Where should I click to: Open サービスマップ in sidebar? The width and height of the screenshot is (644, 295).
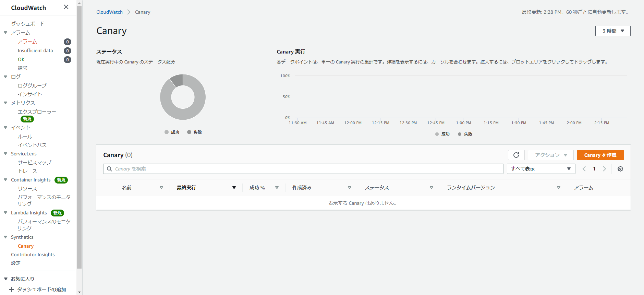(x=35, y=163)
